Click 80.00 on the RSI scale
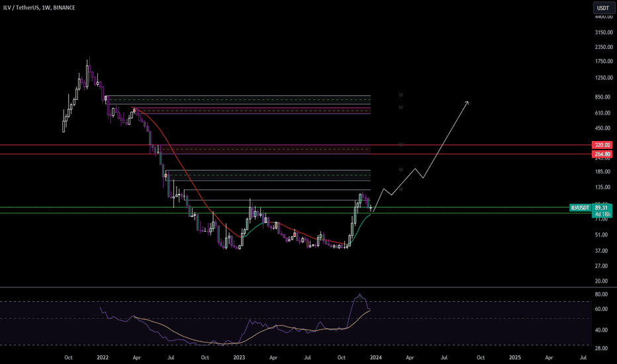 [x=602, y=295]
